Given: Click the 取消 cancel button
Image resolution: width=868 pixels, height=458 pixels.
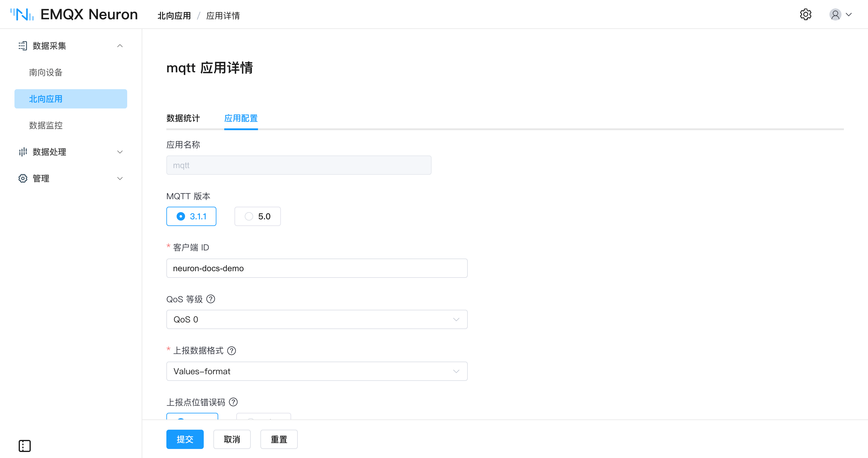Looking at the screenshot, I should (232, 439).
